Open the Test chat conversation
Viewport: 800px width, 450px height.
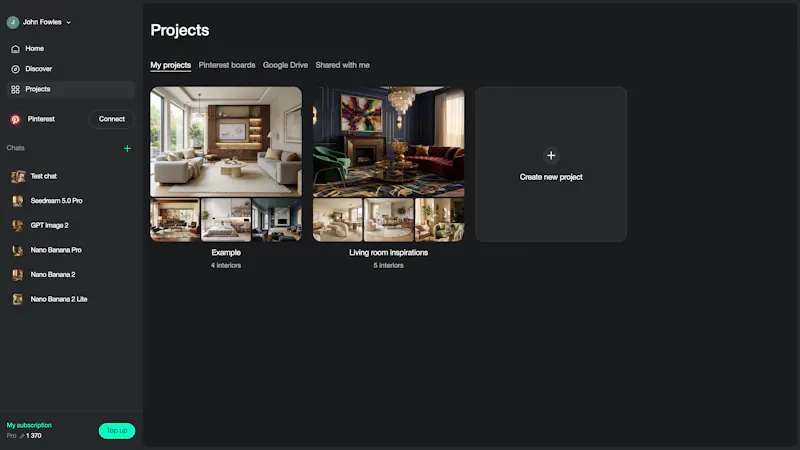[70, 176]
